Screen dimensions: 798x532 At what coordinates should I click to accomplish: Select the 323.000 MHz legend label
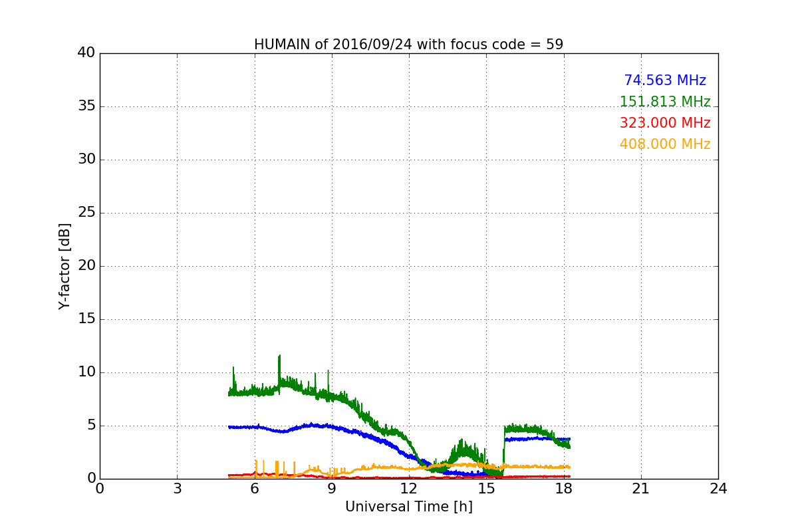665,123
